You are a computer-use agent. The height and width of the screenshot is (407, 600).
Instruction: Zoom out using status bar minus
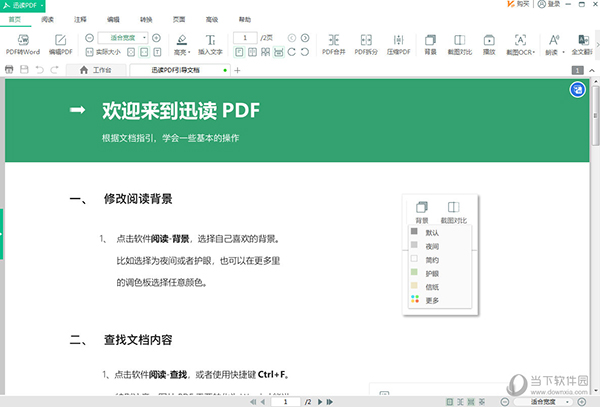505,402
